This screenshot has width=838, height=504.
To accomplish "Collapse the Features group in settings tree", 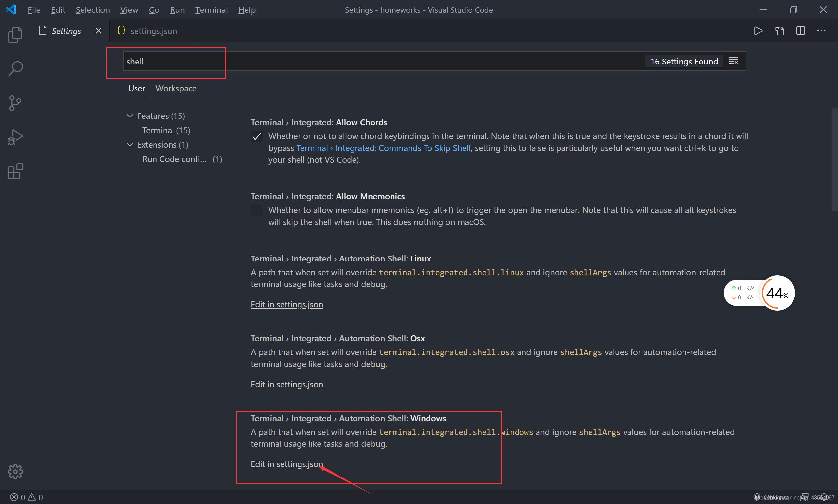I will click(x=130, y=116).
